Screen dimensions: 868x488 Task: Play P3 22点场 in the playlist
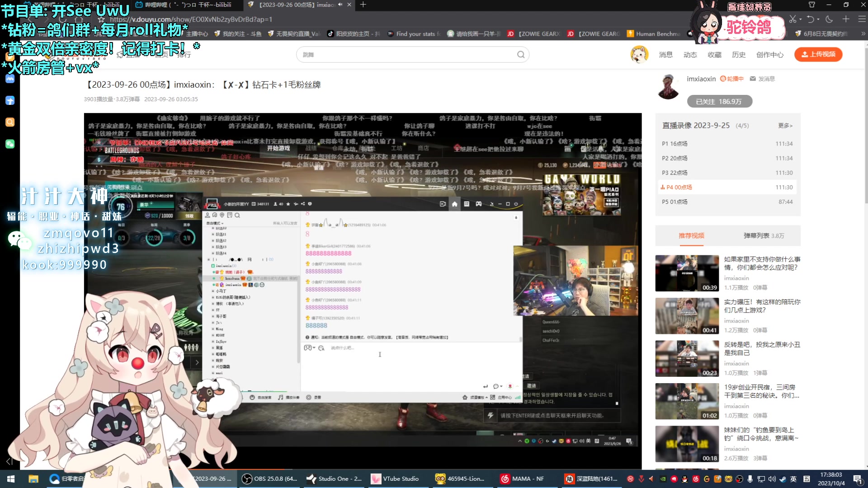[727, 173]
